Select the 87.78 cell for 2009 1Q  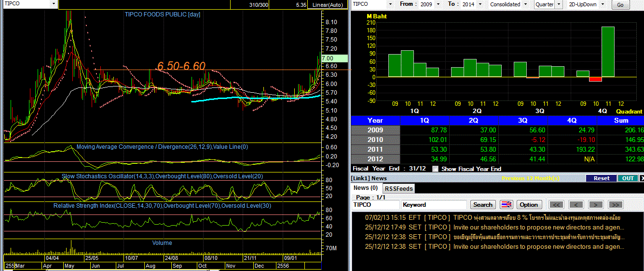[425, 130]
